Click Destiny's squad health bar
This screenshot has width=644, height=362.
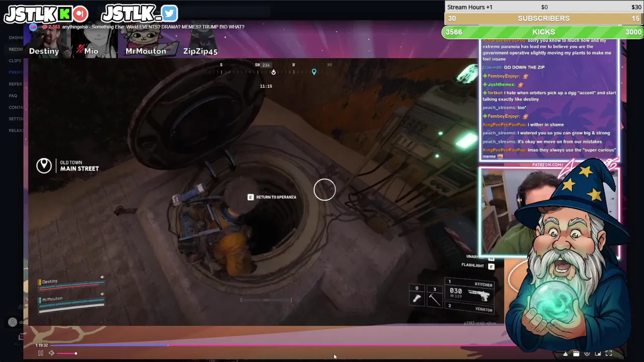coord(71,287)
